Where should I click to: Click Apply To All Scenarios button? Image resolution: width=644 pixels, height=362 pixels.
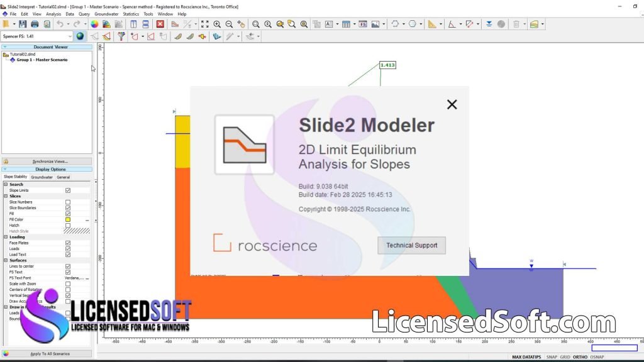tap(47, 354)
